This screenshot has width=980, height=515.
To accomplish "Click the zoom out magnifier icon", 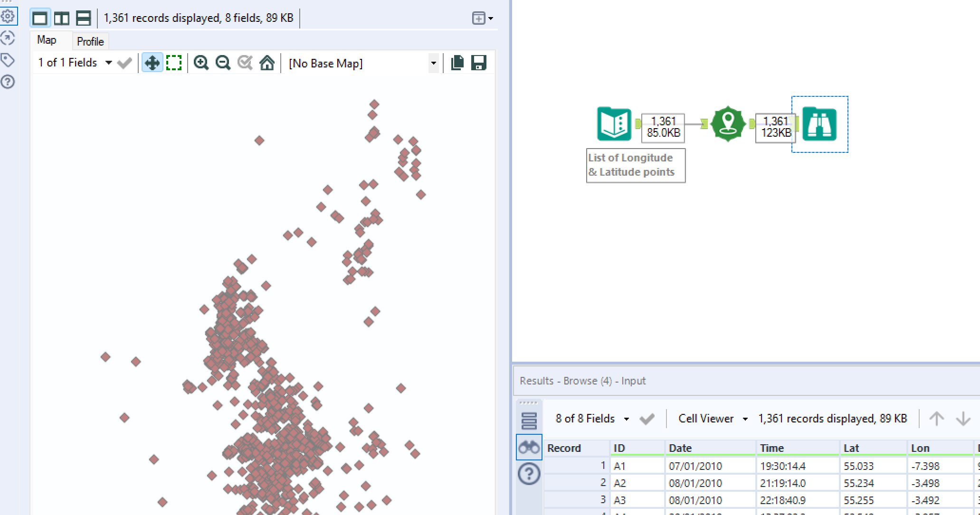I will coord(223,63).
